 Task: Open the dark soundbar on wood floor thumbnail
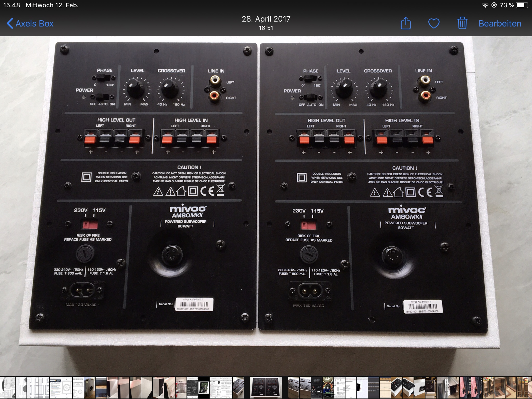pyautogui.click(x=101, y=388)
